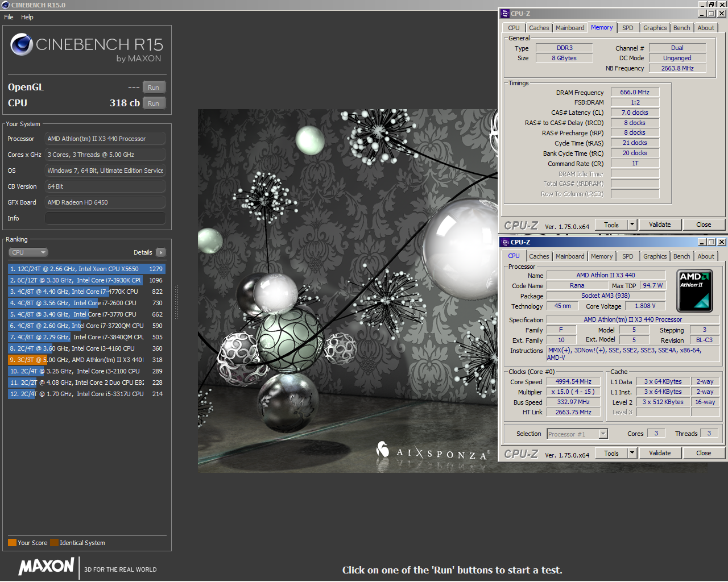
Task: Run the OpenGL benchmark test
Action: coord(154,87)
